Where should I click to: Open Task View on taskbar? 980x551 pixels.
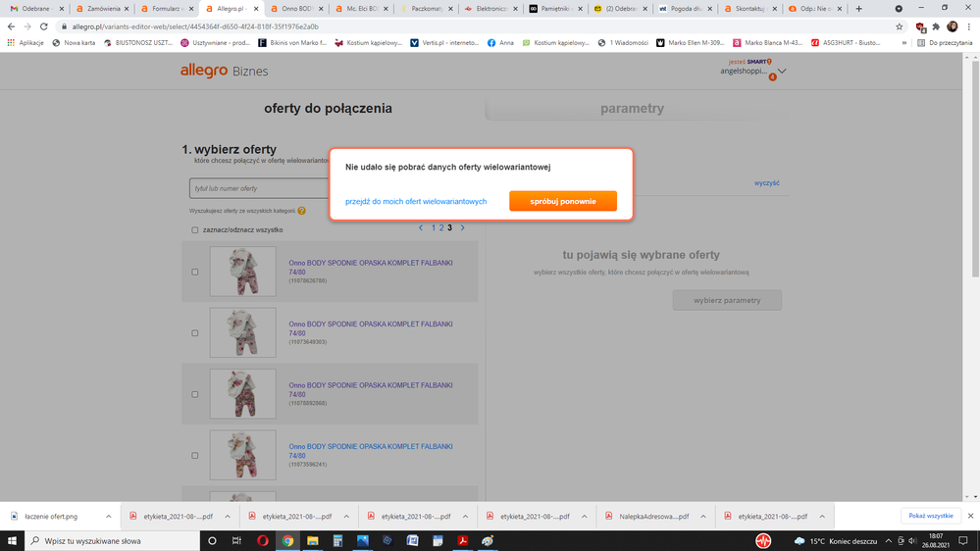coord(236,541)
